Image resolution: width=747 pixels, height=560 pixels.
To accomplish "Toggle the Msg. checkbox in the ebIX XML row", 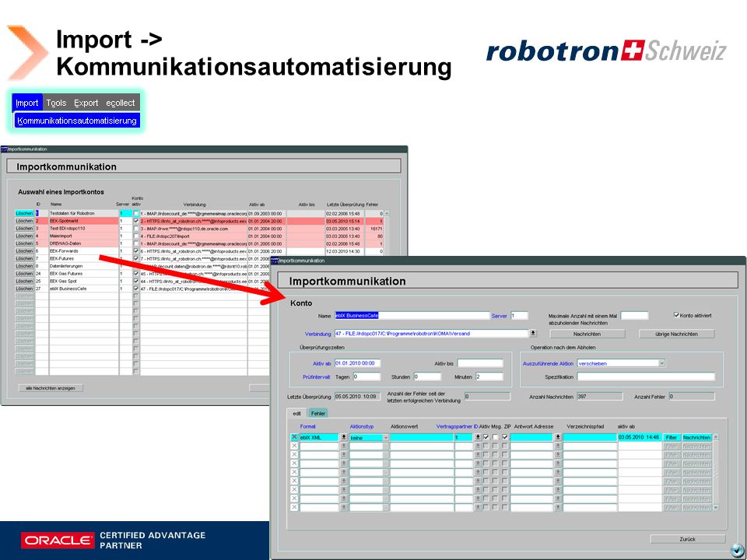I will (x=496, y=437).
